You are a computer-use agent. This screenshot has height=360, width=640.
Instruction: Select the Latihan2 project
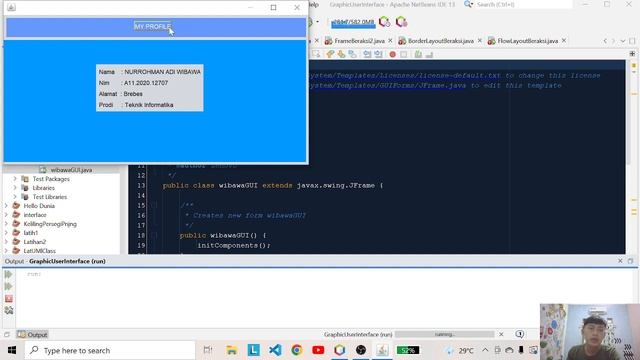click(35, 242)
